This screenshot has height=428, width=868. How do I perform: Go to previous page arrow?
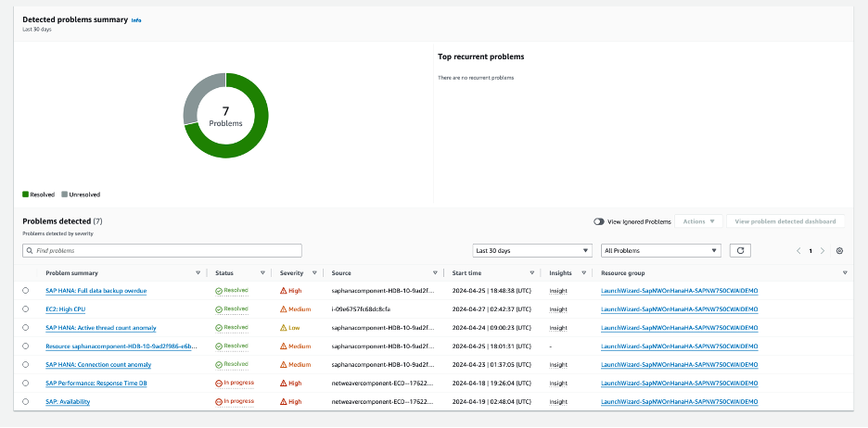[798, 250]
